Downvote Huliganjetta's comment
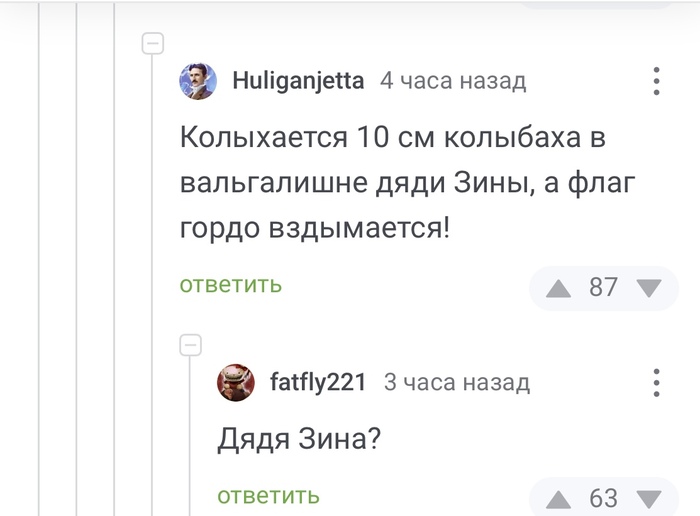This screenshot has width=700, height=516. point(649,288)
